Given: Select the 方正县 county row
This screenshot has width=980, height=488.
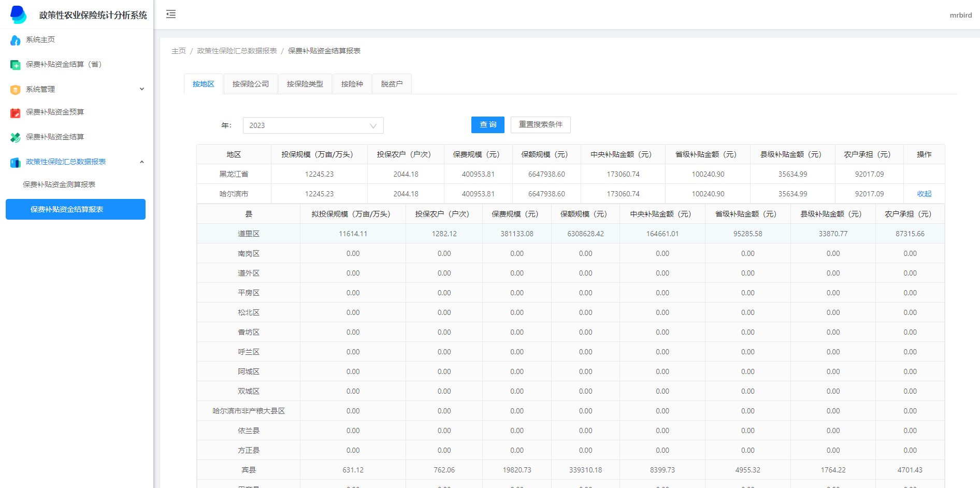Looking at the screenshot, I should [571, 450].
